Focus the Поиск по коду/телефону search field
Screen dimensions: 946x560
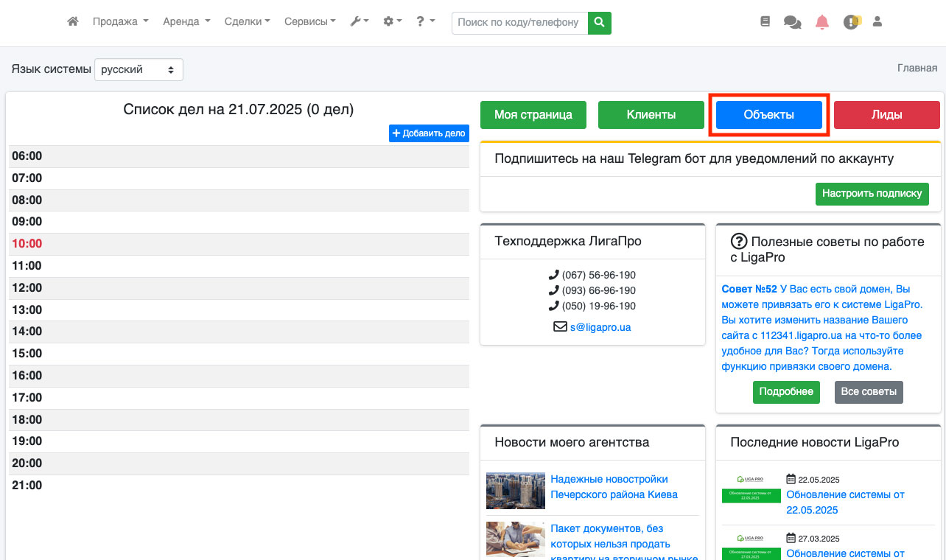[x=519, y=23]
